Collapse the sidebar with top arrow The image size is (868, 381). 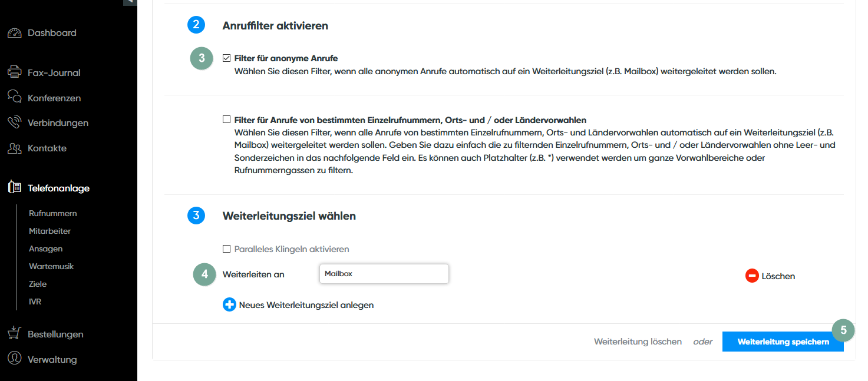[130, 2]
